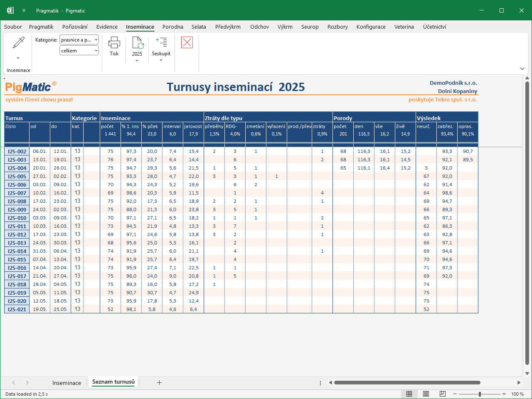Click the vertical scrollbar thumb
The height and width of the screenshot is (399, 532).
click(x=527, y=223)
